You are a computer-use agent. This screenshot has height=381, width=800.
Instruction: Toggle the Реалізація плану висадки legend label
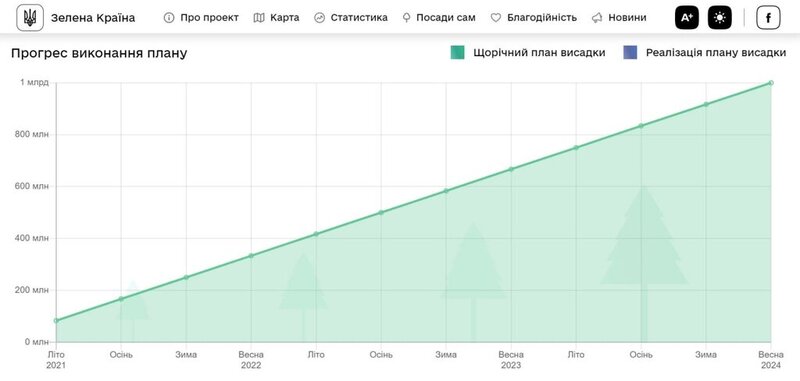pos(716,53)
